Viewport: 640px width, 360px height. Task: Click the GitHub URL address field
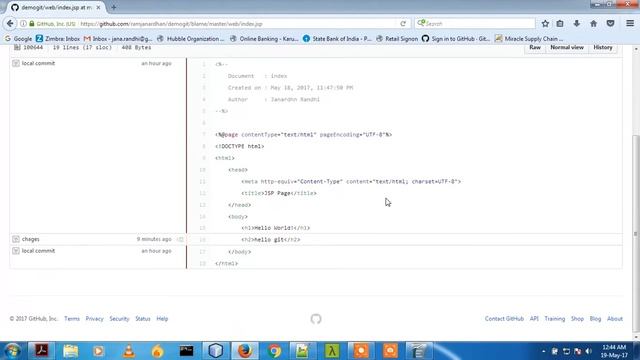click(x=237, y=24)
